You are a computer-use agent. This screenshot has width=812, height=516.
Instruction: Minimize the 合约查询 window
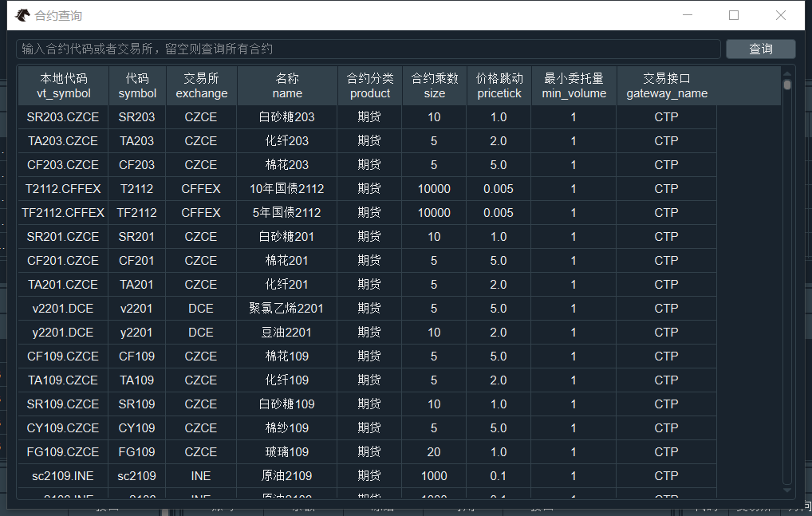pyautogui.click(x=687, y=15)
